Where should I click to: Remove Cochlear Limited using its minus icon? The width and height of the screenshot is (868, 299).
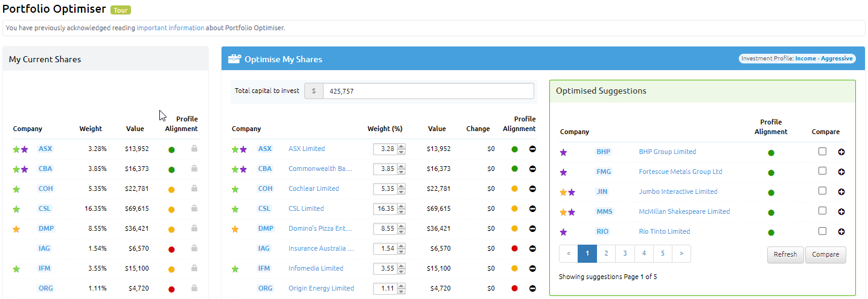tap(532, 189)
